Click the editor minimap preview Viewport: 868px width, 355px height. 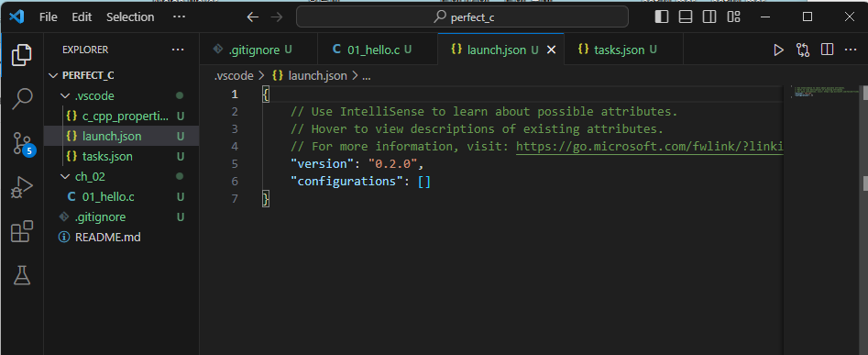click(825, 92)
